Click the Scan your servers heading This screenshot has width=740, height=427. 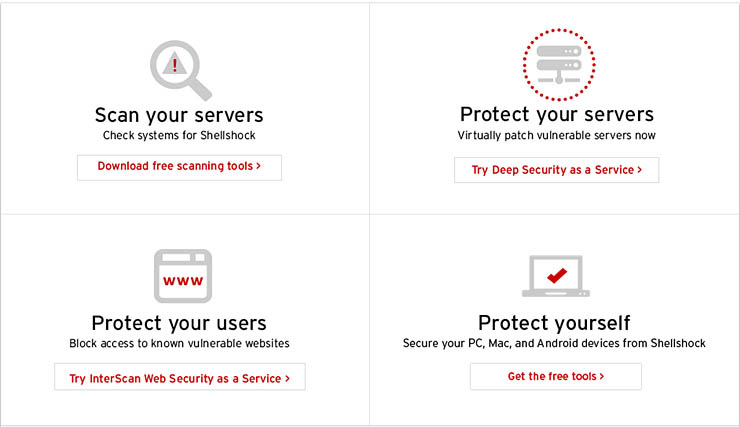tap(179, 114)
